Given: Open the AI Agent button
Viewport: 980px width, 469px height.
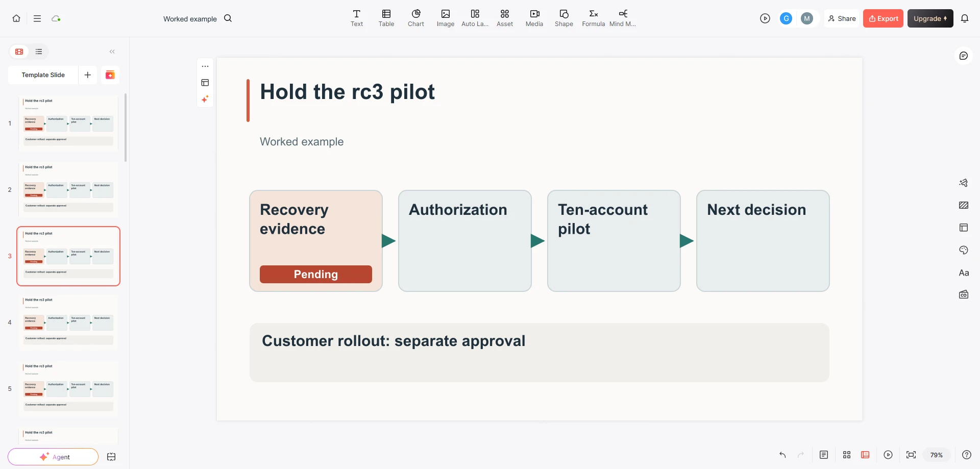Looking at the screenshot, I should pyautogui.click(x=53, y=457).
